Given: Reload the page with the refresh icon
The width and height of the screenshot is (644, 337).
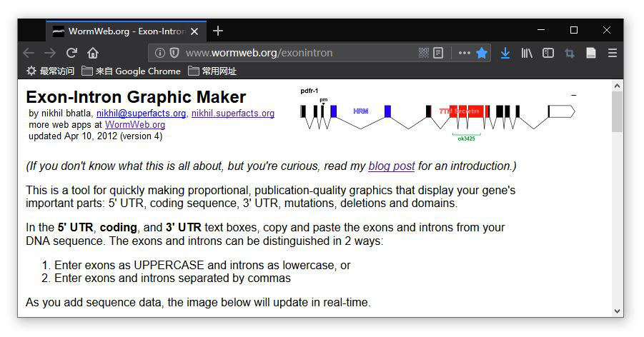Looking at the screenshot, I should [71, 53].
